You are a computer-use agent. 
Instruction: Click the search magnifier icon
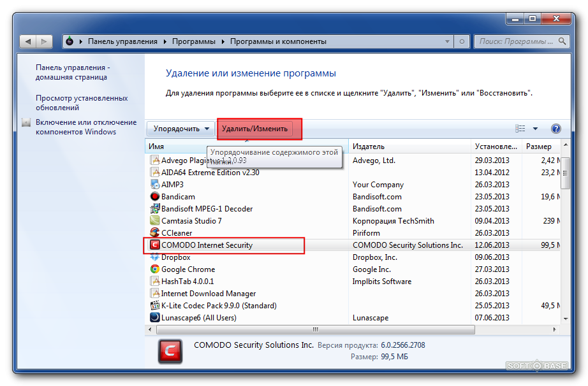click(562, 41)
